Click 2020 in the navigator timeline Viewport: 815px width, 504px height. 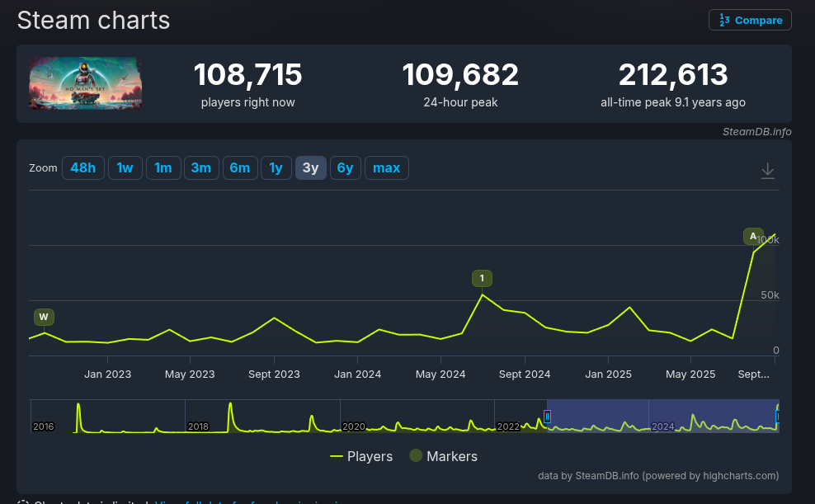tap(353, 426)
